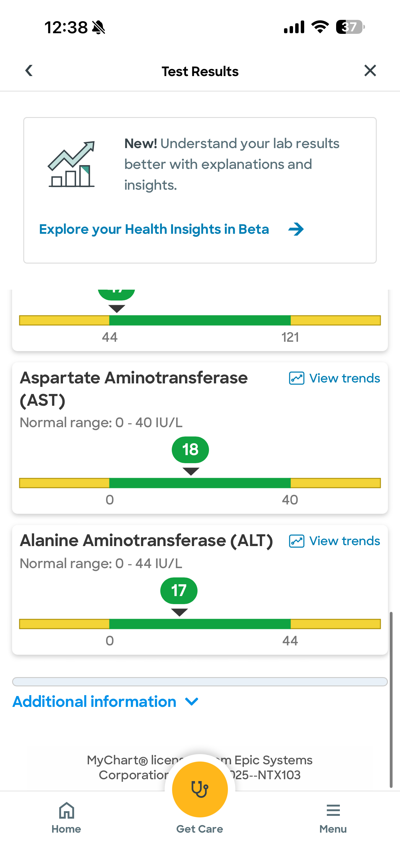Screen dimensions: 400x868
Task: Open Explore your Health Insights in Beta
Action: coord(154,229)
